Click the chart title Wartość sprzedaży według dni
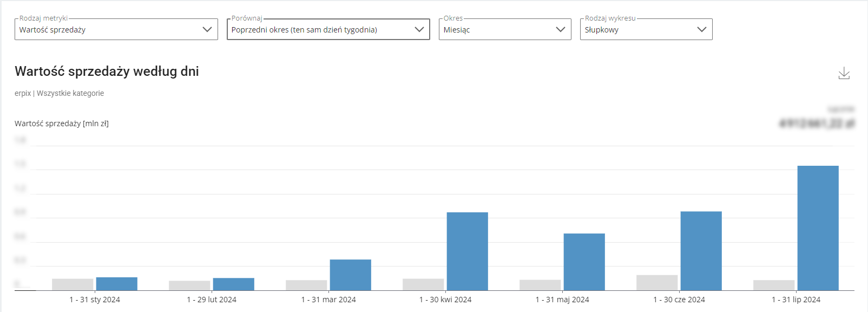Image resolution: width=868 pixels, height=312 pixels. click(107, 71)
